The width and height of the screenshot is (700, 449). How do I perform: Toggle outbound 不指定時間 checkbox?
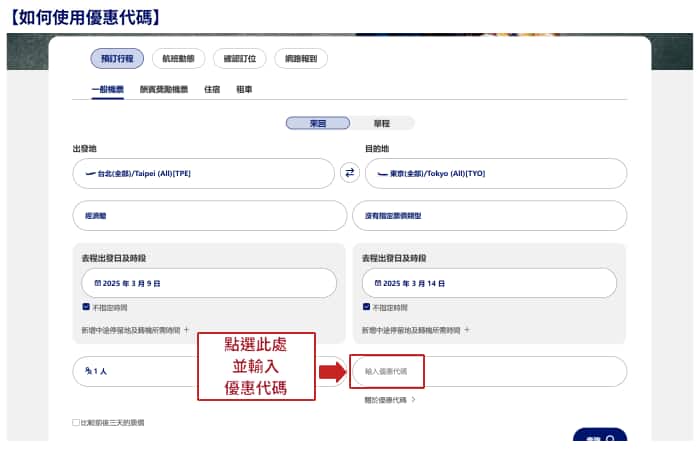[86, 307]
